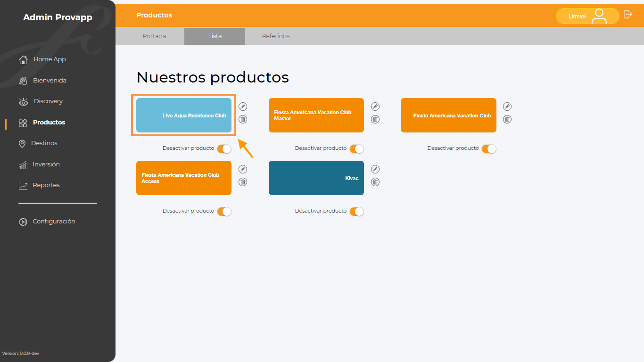Screen dimensions: 644x362
Task: Switch off Fiesta Americana Vacation Club product
Action: 489,149
